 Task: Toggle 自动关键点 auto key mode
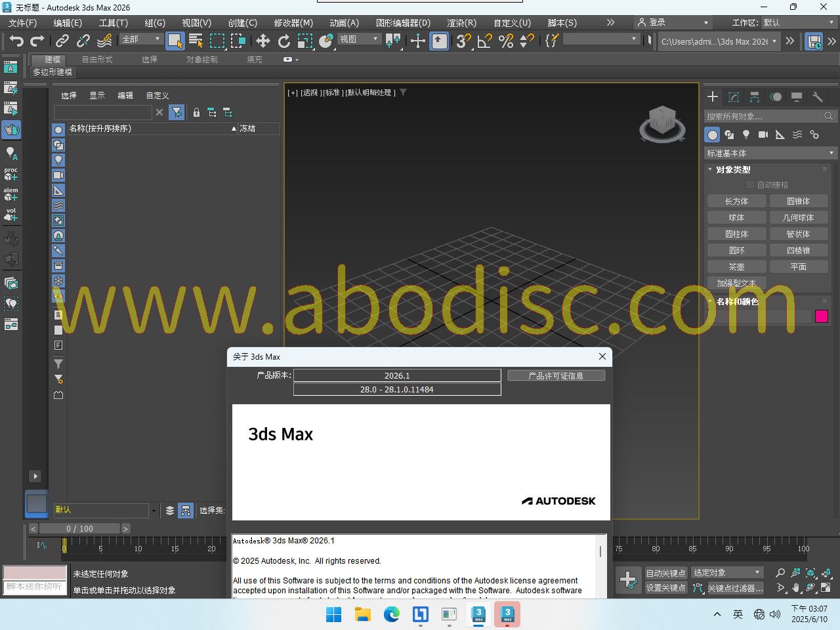(x=665, y=573)
